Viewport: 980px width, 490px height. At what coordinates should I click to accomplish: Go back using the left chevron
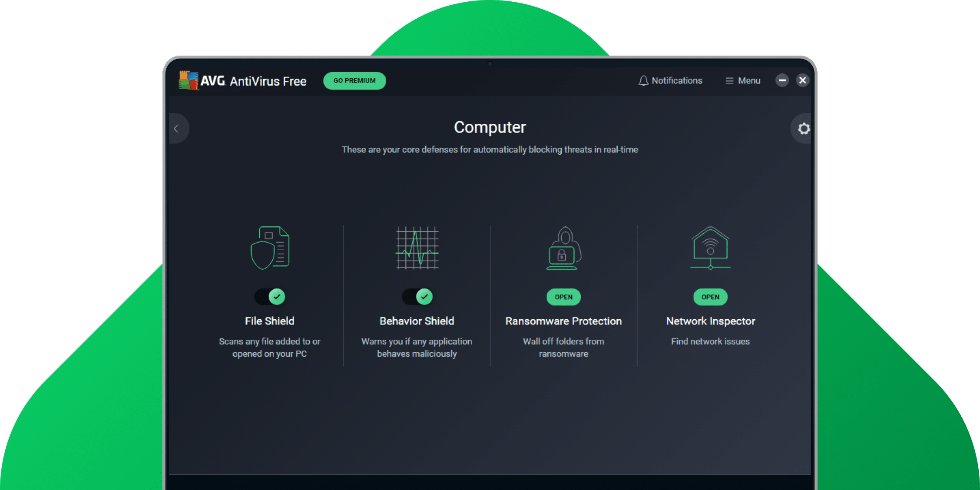[x=177, y=129]
